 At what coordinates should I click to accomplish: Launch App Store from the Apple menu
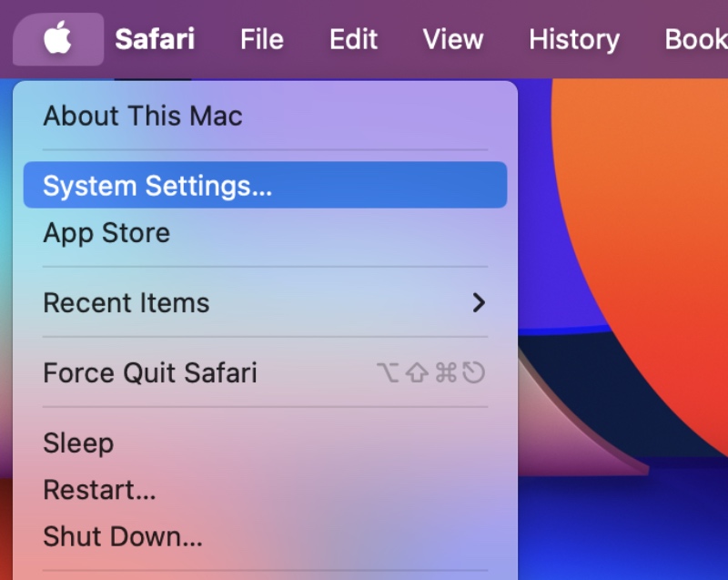(106, 233)
